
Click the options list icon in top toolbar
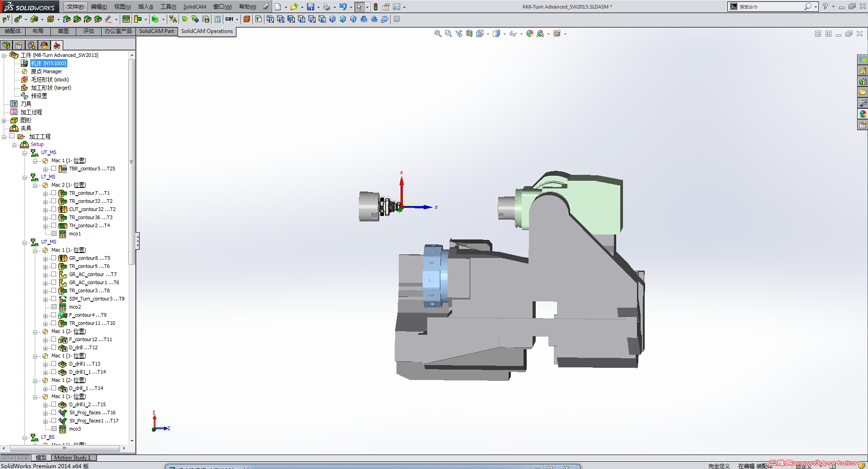[x=396, y=7]
